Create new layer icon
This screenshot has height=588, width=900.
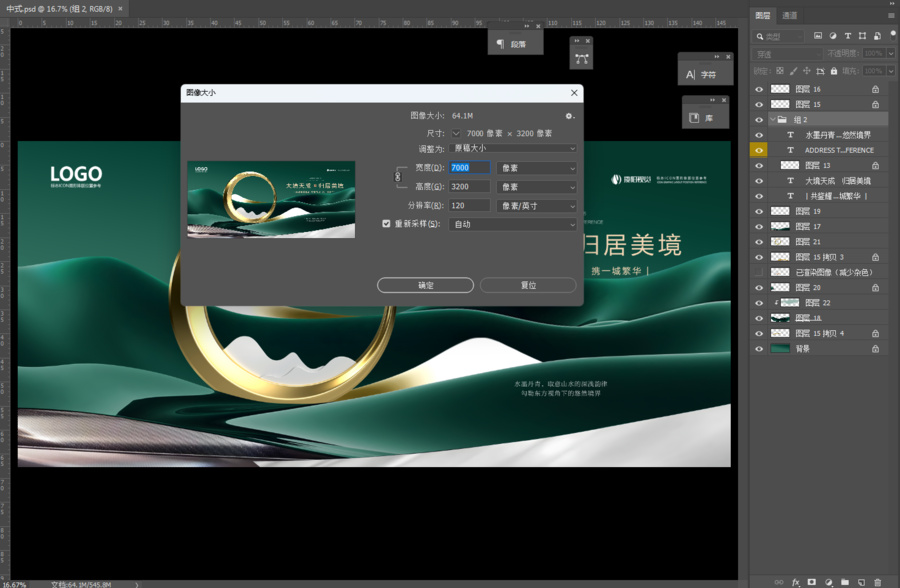click(861, 582)
